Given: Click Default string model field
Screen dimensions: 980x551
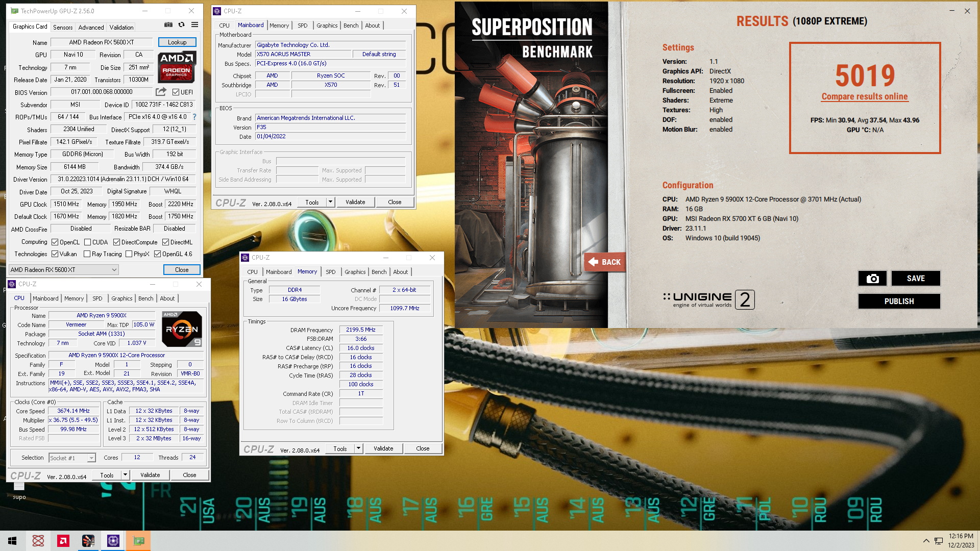Looking at the screenshot, I should click(x=379, y=54).
